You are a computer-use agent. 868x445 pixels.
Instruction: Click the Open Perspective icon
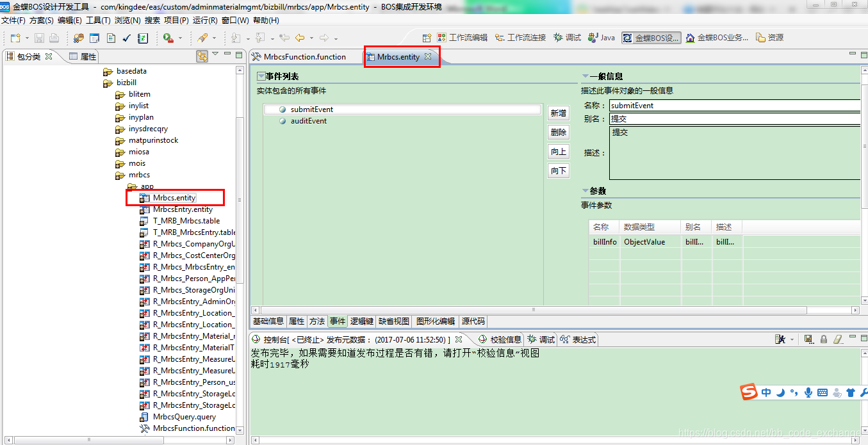point(427,38)
